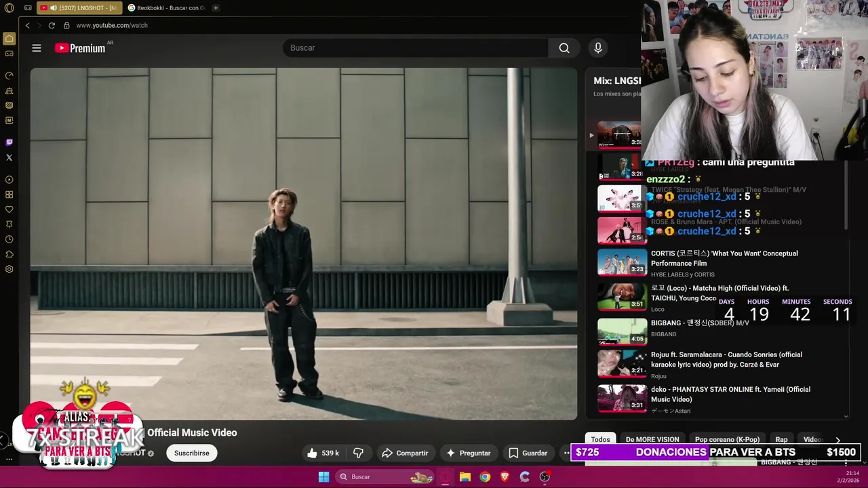868x488 pixels.
Task: Reload the page
Action: coord(52,25)
